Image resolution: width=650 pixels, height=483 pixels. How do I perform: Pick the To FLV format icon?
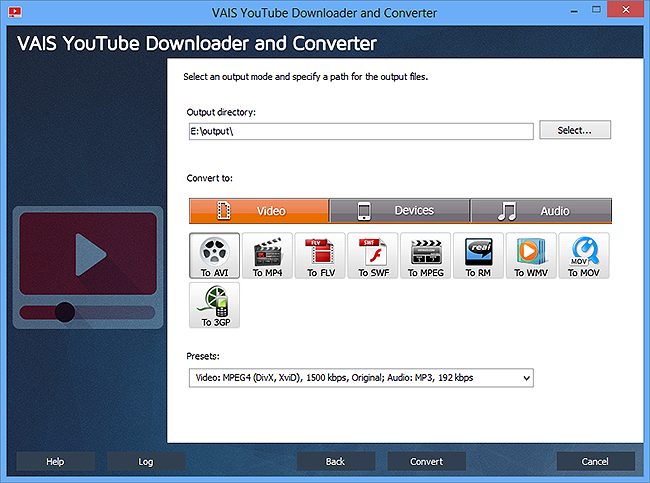pos(320,255)
